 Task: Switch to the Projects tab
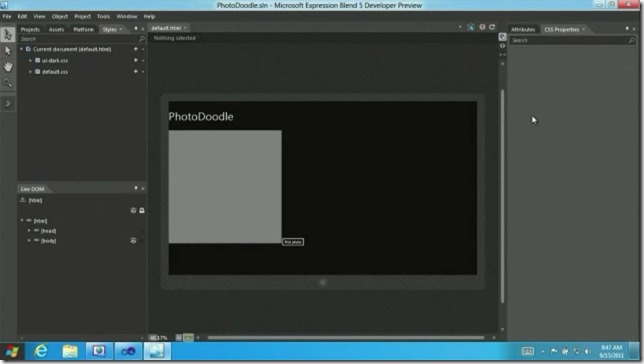[x=30, y=29]
